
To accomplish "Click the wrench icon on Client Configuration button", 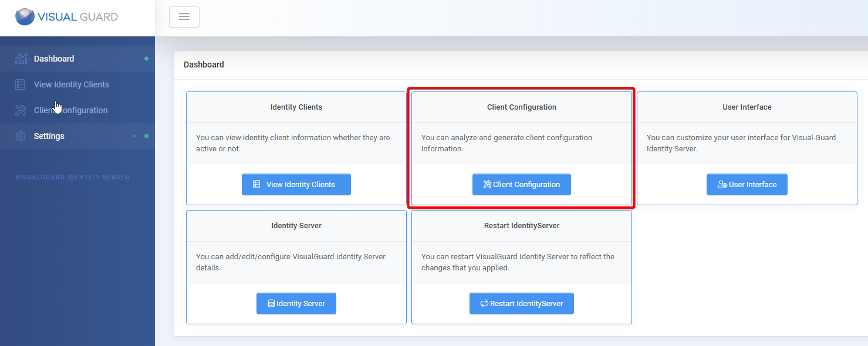I will 487,184.
